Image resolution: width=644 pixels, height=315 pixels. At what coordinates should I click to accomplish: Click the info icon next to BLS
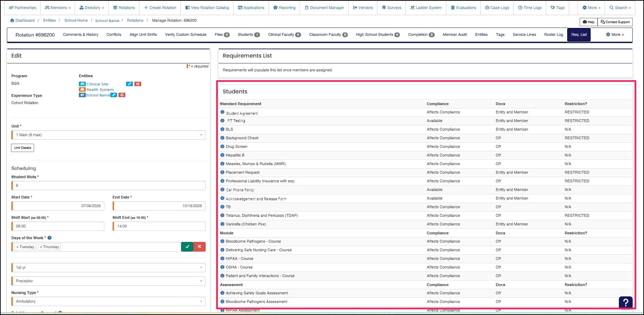pyautogui.click(x=222, y=129)
